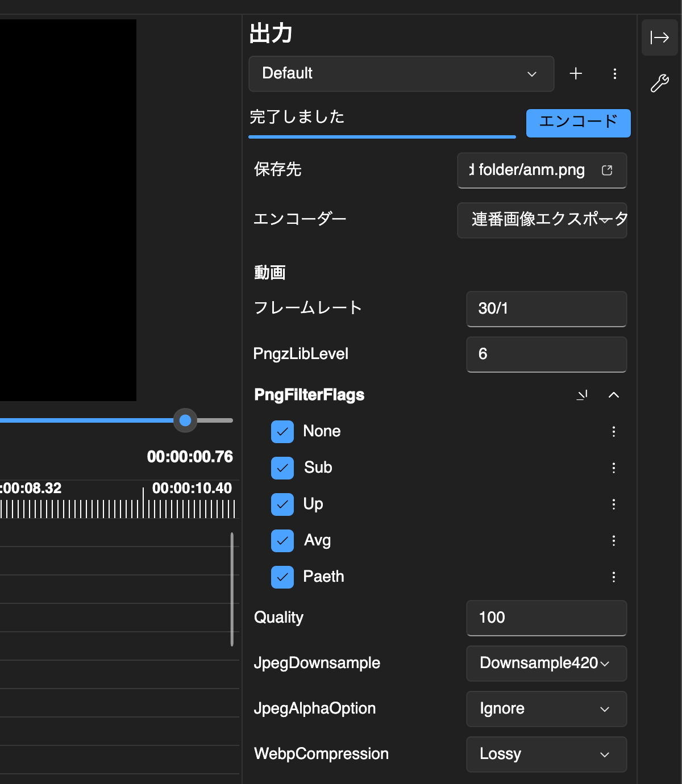Open save destination file picker icon
The image size is (682, 784).
(607, 170)
